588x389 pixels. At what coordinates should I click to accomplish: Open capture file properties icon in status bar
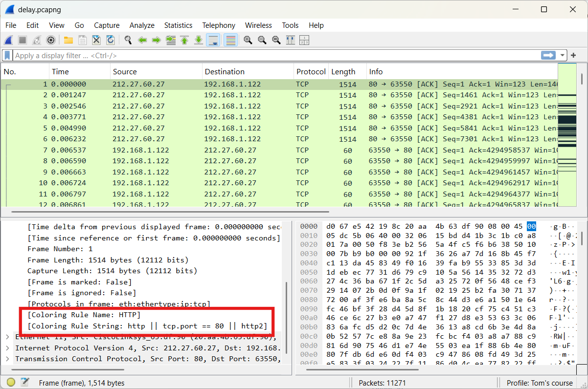25,383
